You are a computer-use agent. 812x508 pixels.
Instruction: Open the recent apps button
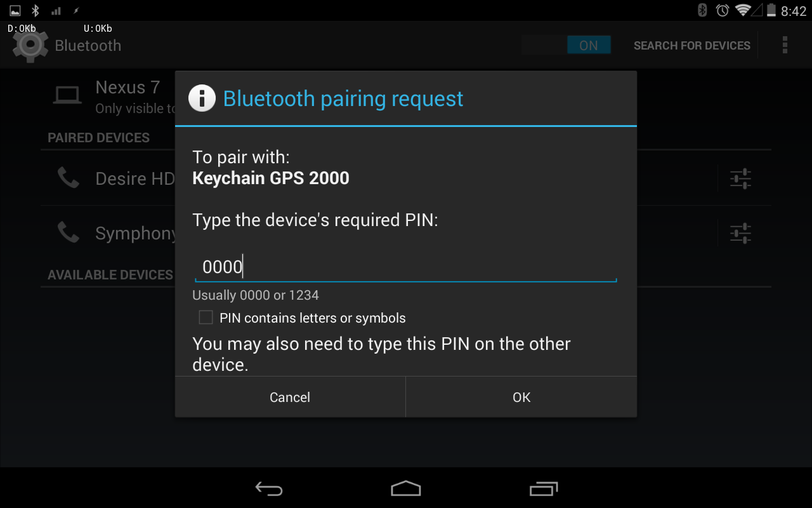click(543, 488)
